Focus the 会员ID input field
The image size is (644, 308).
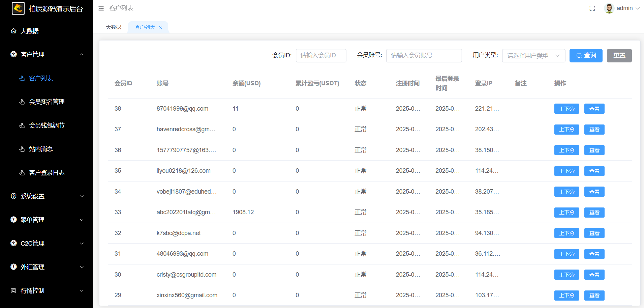tap(321, 56)
